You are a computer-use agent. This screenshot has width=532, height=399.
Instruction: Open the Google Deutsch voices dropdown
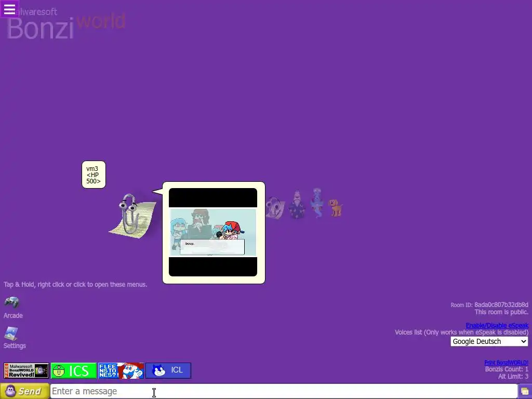click(489, 341)
